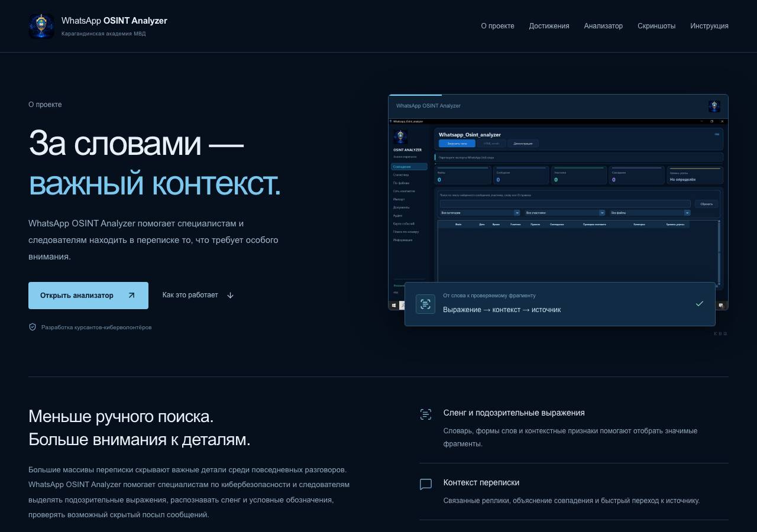Click the emblem icon in the preview header bar
The width and height of the screenshot is (757, 532).
click(714, 106)
